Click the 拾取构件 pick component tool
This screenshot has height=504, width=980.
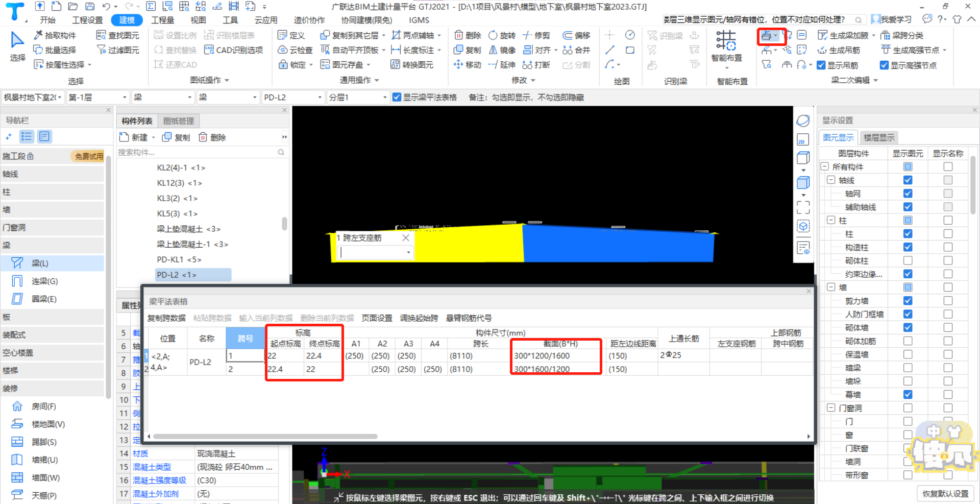point(55,35)
